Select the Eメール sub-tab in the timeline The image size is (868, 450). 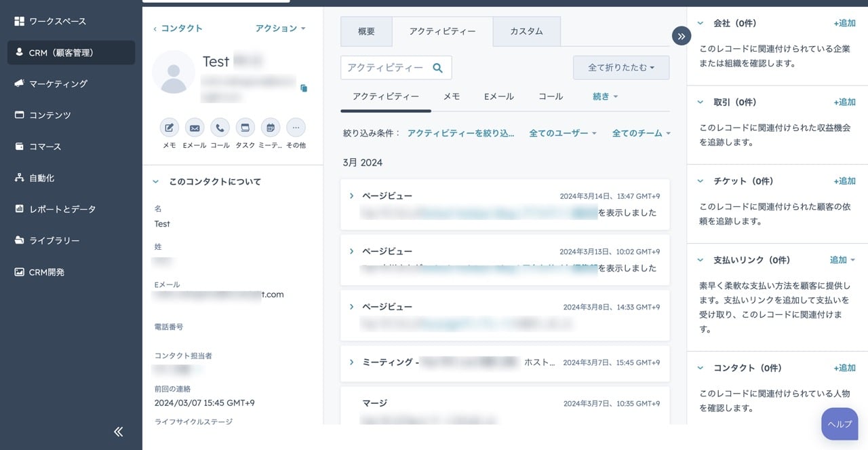tap(499, 96)
